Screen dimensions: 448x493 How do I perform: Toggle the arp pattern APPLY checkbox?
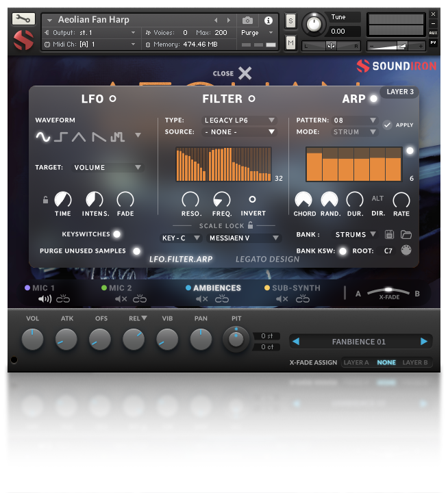click(388, 125)
